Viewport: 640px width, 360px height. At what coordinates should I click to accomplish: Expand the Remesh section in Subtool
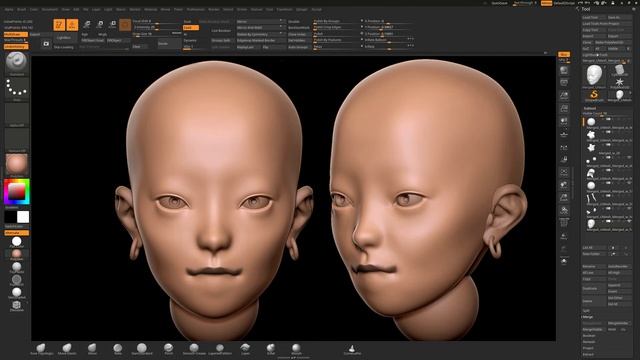coord(589,342)
